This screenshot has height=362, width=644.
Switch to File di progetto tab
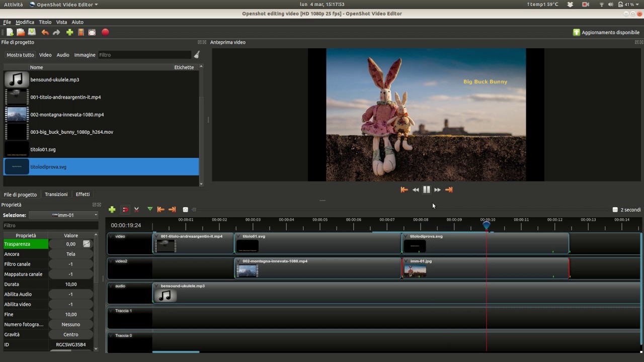tap(20, 195)
